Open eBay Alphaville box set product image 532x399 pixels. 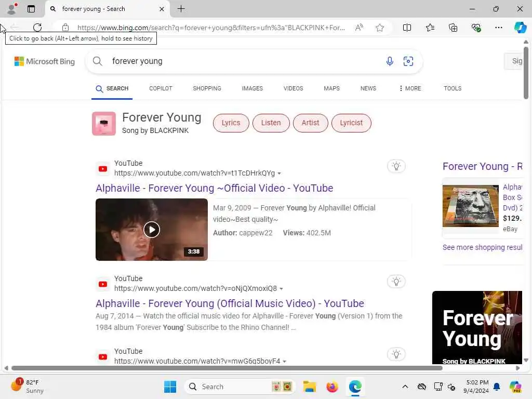coord(471,206)
